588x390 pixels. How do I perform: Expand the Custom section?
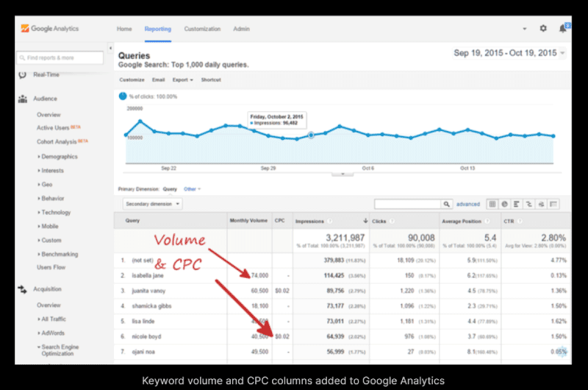click(49, 240)
